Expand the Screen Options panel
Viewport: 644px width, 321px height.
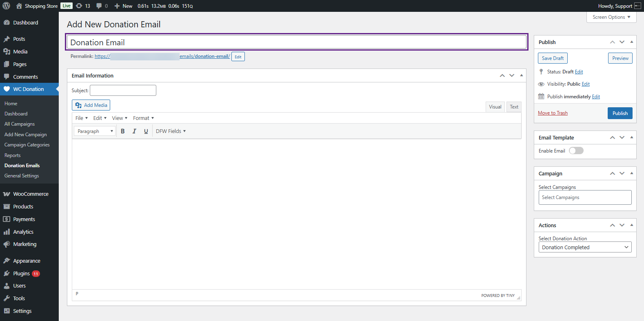coord(611,17)
